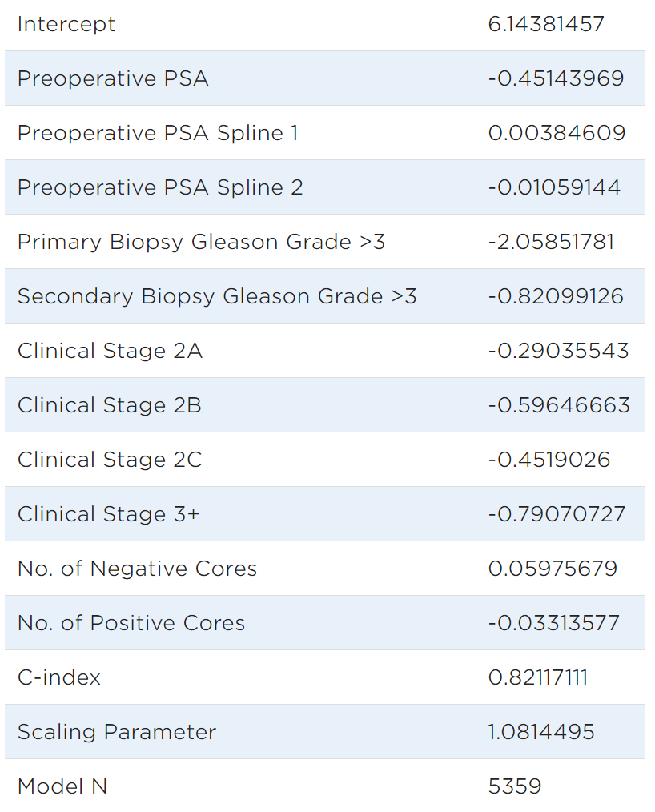The image size is (655, 812).
Task: Click the Preoperative PSA Spline 1 label
Action: click(x=158, y=133)
